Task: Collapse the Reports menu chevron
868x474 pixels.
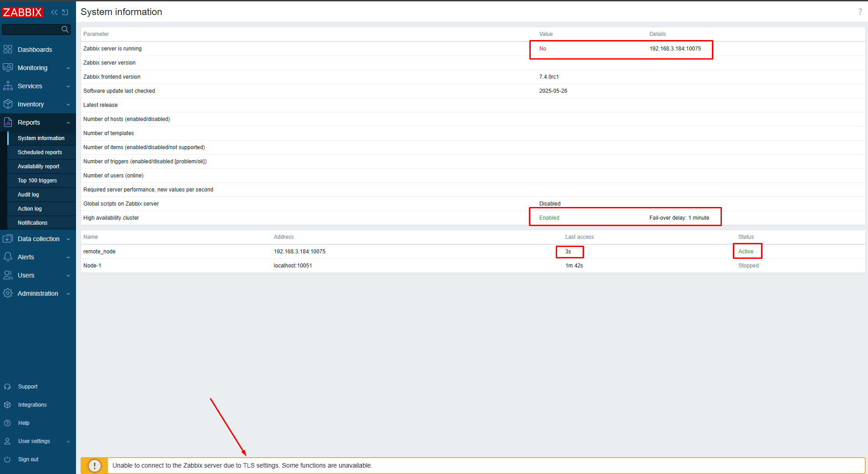Action: 68,123
